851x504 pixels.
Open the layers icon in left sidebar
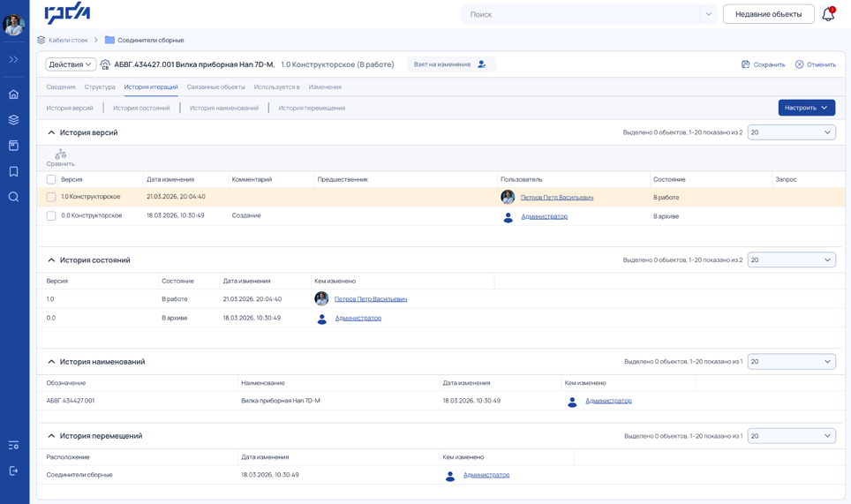tap(13, 120)
